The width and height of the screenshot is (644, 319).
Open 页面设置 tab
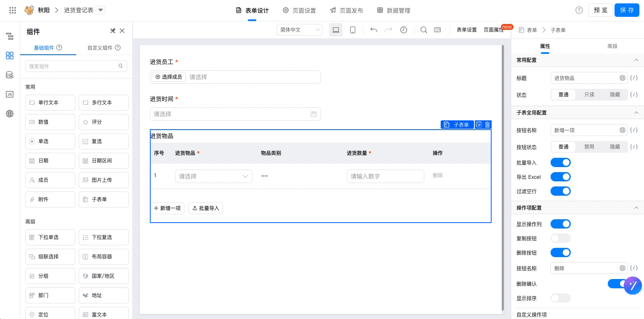pyautogui.click(x=299, y=11)
